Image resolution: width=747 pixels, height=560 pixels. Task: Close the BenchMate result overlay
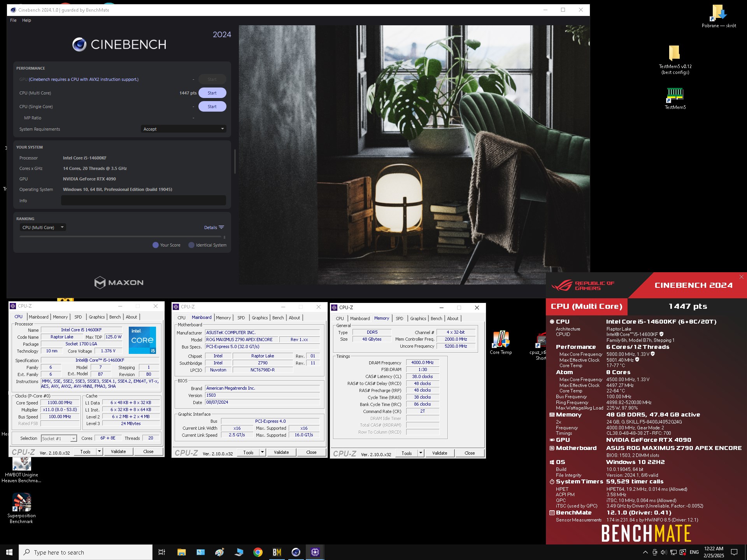[742, 277]
